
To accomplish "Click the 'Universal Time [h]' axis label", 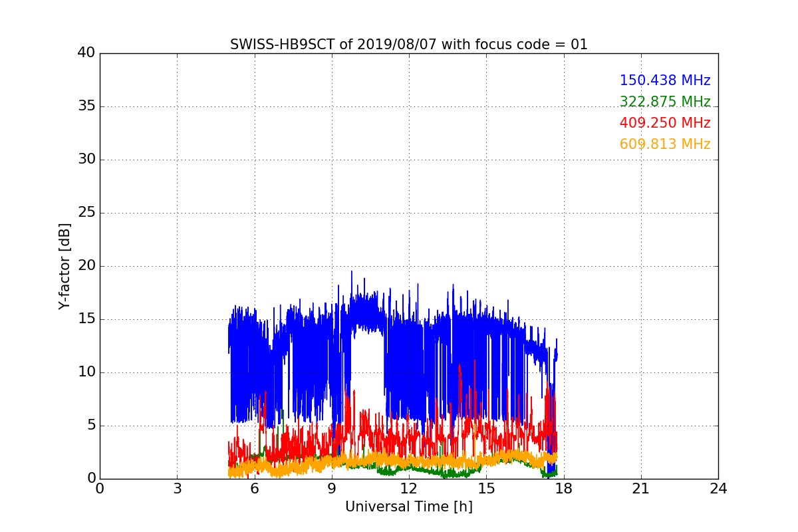I will pos(409,507).
